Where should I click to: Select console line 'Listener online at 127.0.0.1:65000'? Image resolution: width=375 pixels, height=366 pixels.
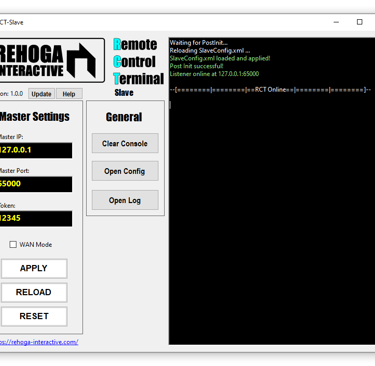click(x=214, y=74)
